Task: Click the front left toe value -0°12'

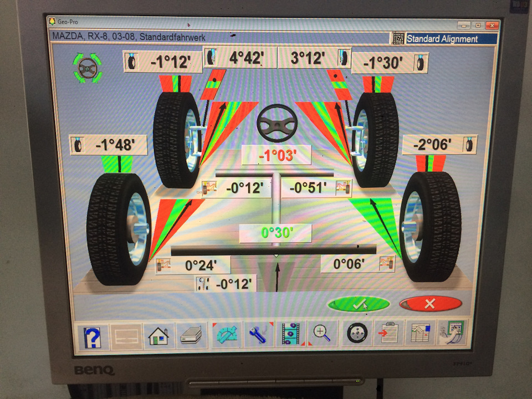Action: pos(244,188)
